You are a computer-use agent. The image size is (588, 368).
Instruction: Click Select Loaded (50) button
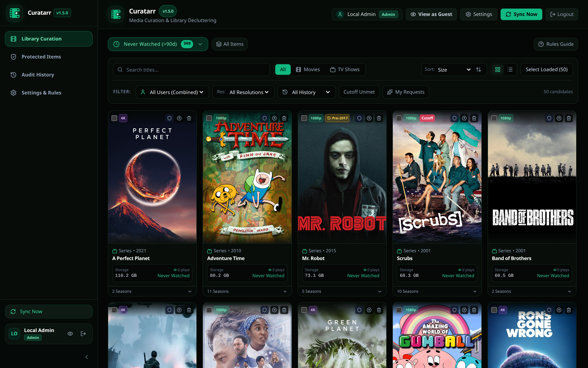pos(546,70)
